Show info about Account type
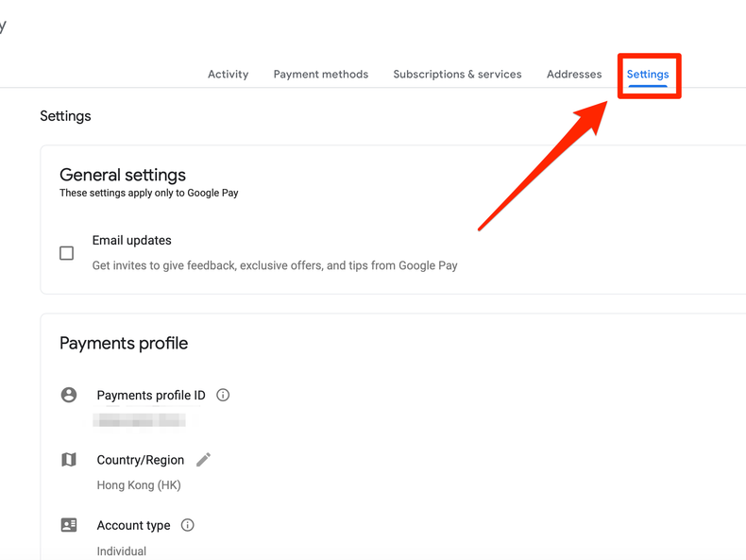The image size is (746, 560). pos(188,525)
